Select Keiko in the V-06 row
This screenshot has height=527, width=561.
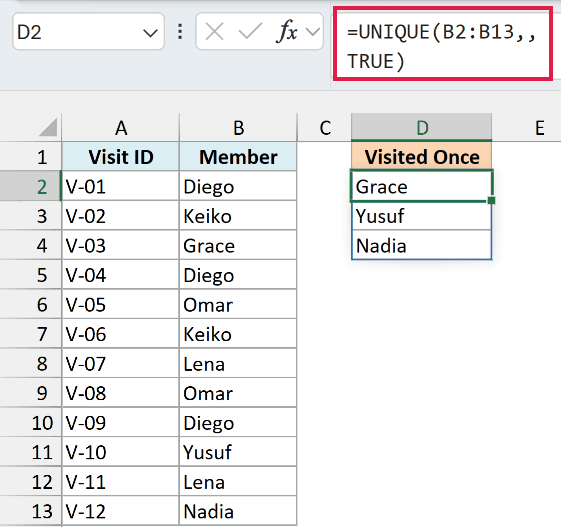tap(238, 334)
